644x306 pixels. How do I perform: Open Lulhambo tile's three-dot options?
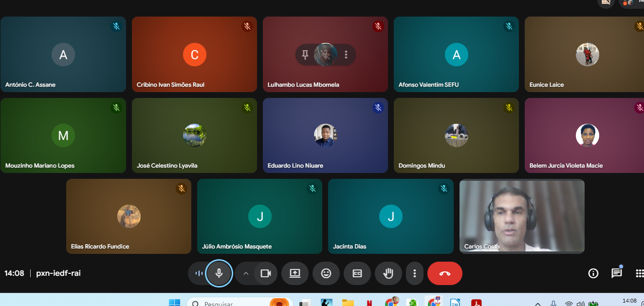pos(346,55)
